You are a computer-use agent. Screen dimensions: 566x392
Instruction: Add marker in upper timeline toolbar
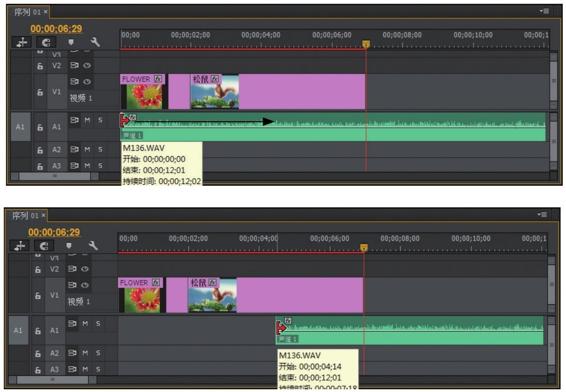click(71, 42)
